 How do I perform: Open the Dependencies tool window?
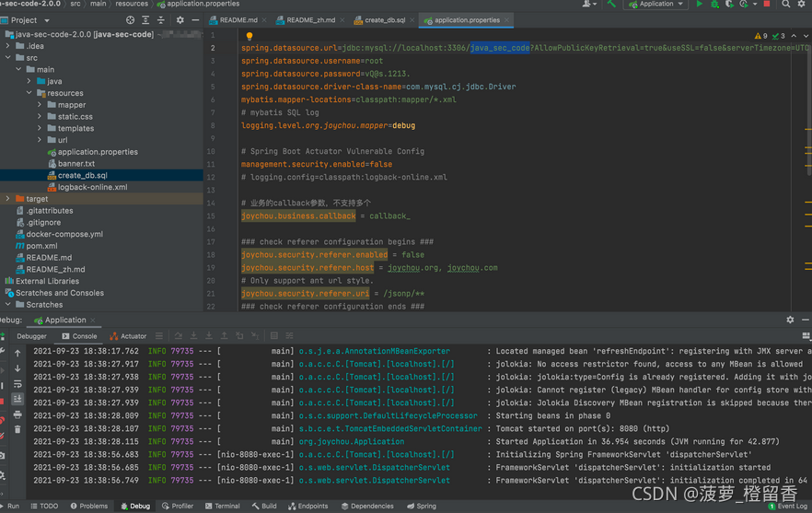pyautogui.click(x=367, y=506)
